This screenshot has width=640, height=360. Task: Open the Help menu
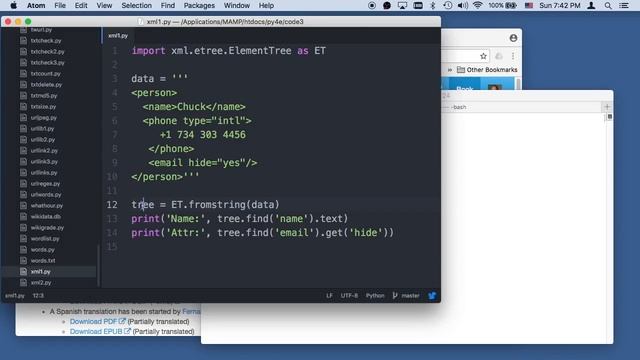(266, 6)
